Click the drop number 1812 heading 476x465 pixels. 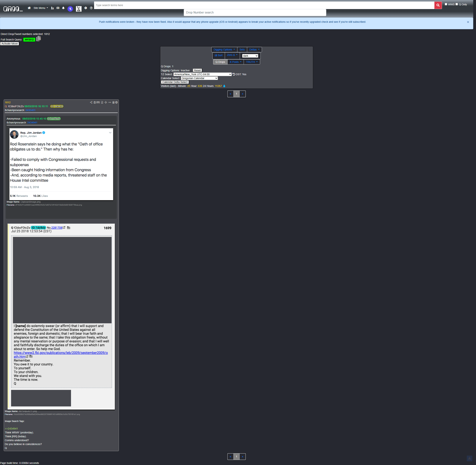[x=8, y=102]
